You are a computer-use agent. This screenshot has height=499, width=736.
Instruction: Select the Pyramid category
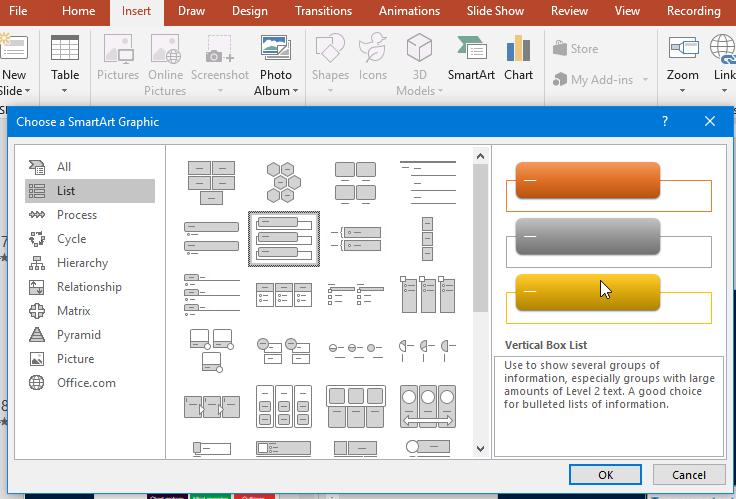(x=90, y=334)
